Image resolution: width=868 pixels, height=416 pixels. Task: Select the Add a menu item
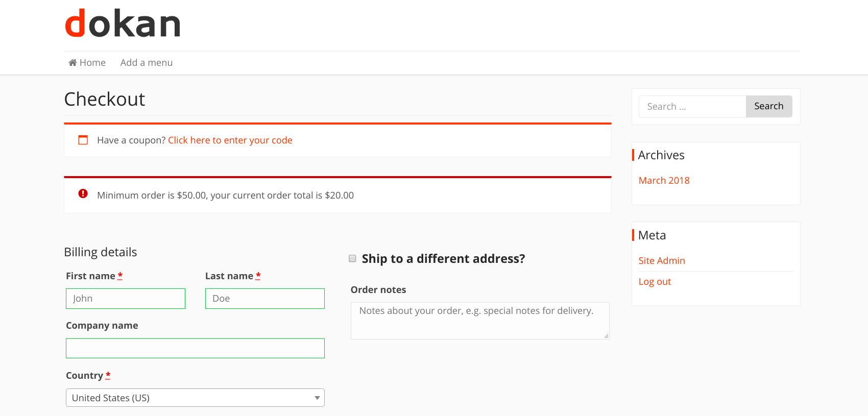coord(147,62)
